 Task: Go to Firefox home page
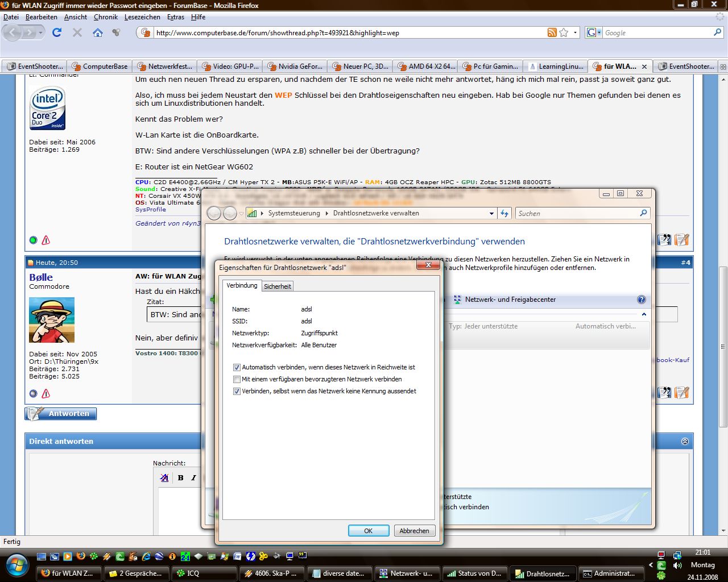(98, 32)
